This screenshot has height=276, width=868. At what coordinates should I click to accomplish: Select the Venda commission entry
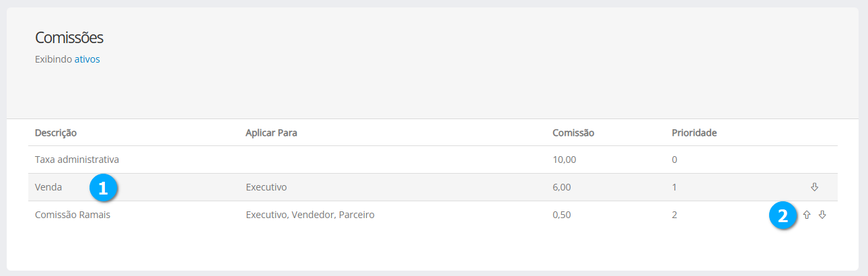pos(48,187)
